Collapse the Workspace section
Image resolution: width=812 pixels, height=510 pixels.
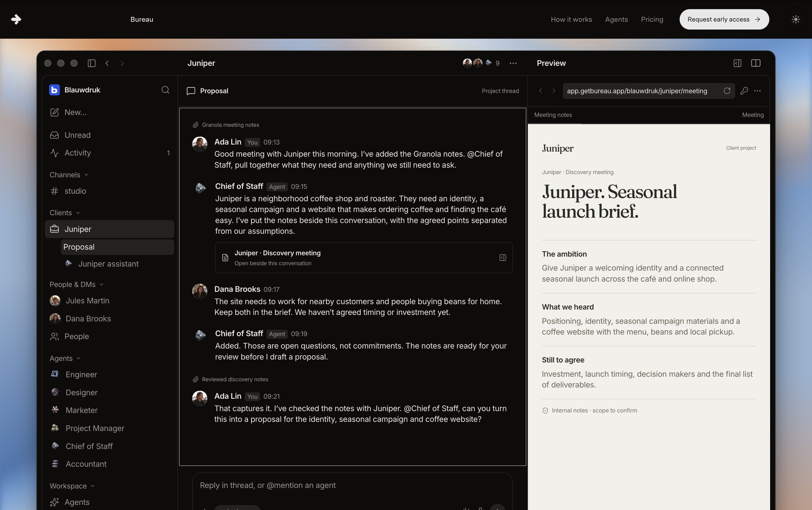coord(72,486)
